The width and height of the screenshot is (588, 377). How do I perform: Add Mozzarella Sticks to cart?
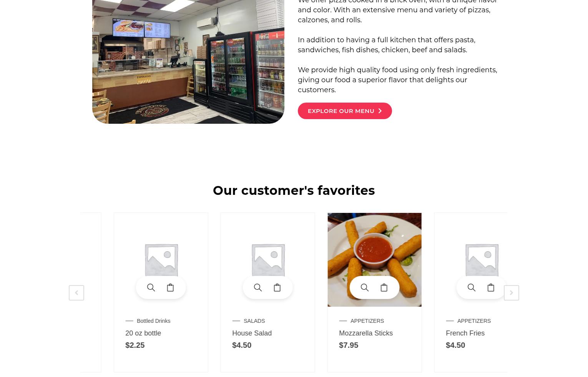(384, 287)
